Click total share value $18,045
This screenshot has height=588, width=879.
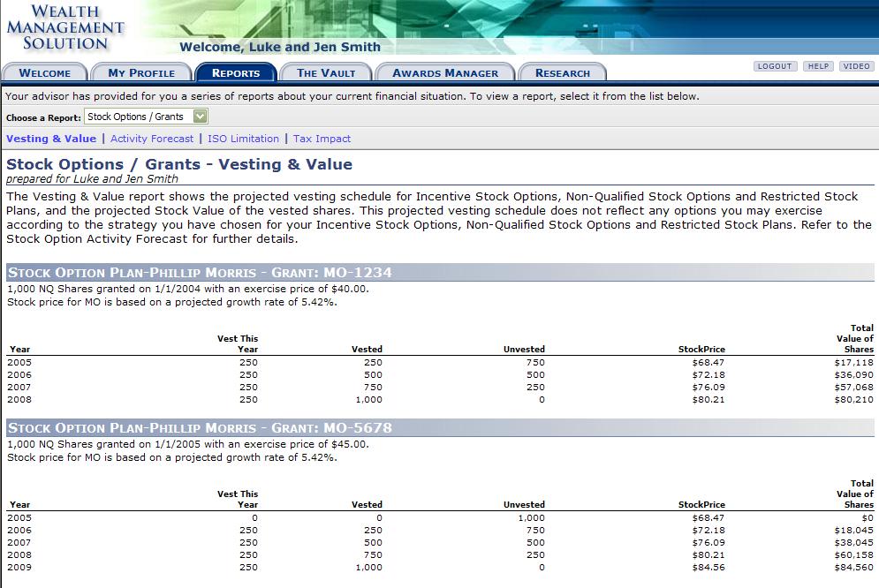click(x=853, y=531)
